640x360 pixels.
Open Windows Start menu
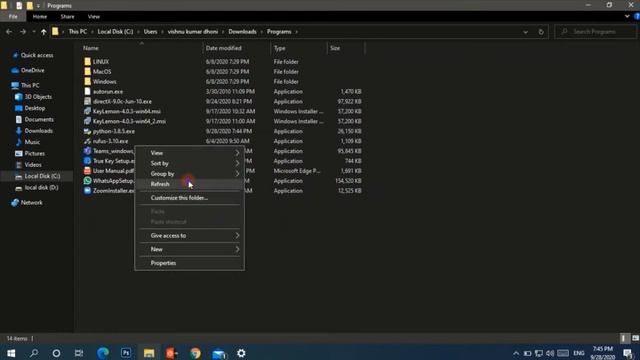(x=11, y=353)
